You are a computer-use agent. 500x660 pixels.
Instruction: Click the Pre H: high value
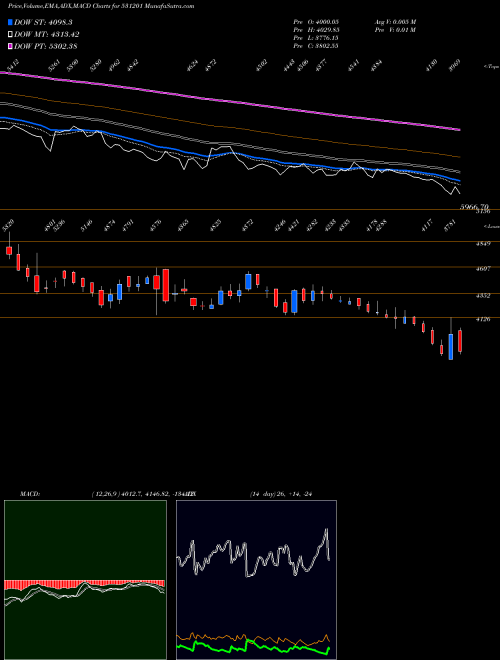pyautogui.click(x=316, y=30)
